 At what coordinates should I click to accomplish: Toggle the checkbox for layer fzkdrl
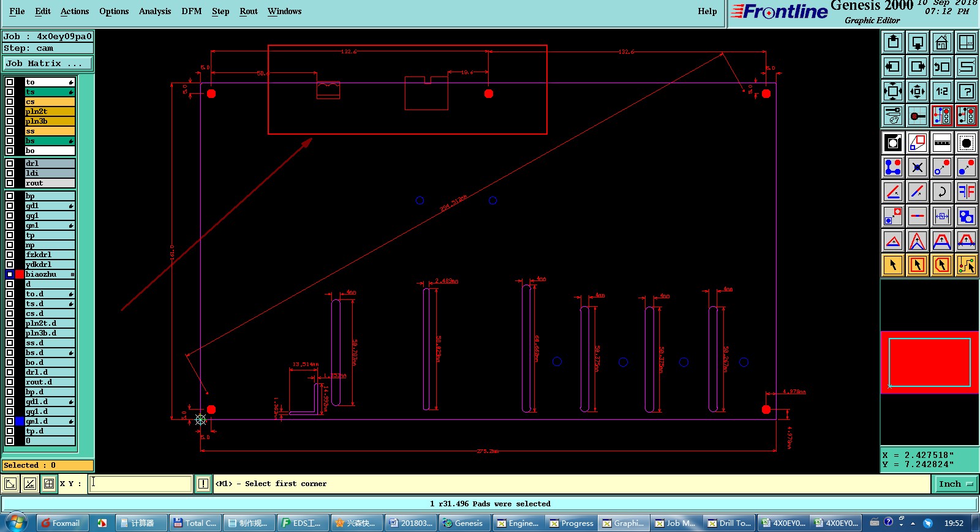click(x=10, y=255)
